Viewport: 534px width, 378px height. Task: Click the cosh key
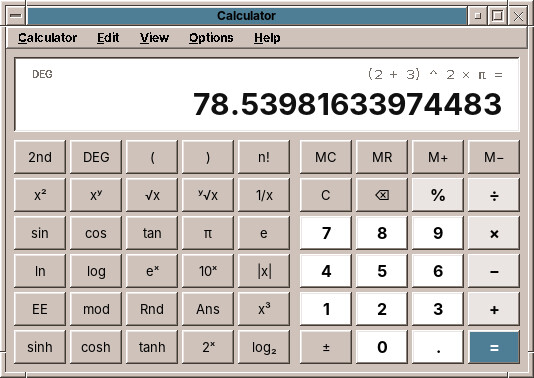[96, 347]
